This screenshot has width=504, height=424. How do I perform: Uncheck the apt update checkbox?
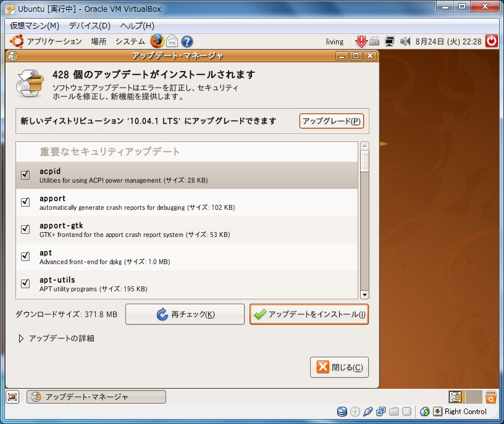coord(25,256)
